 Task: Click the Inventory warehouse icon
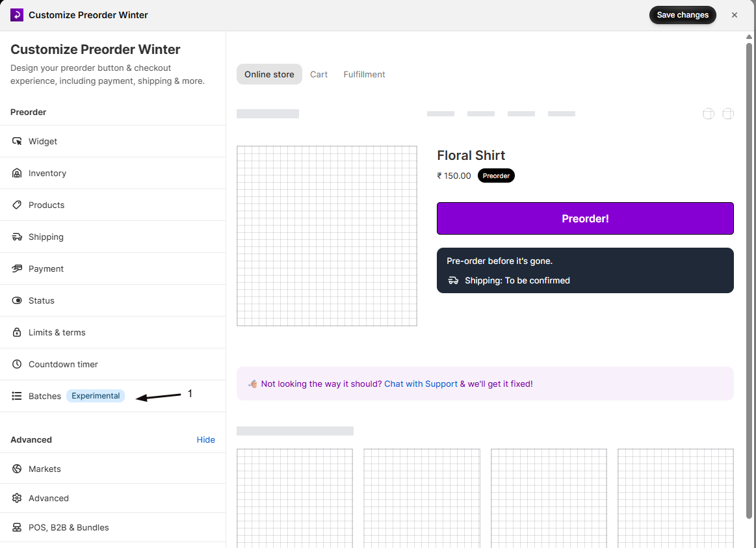tap(17, 173)
